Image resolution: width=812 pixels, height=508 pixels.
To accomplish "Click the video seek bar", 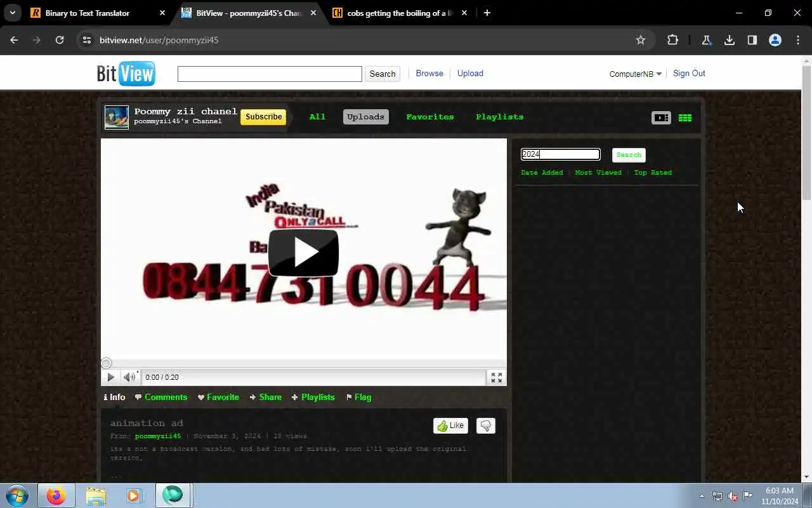I will coord(303,363).
